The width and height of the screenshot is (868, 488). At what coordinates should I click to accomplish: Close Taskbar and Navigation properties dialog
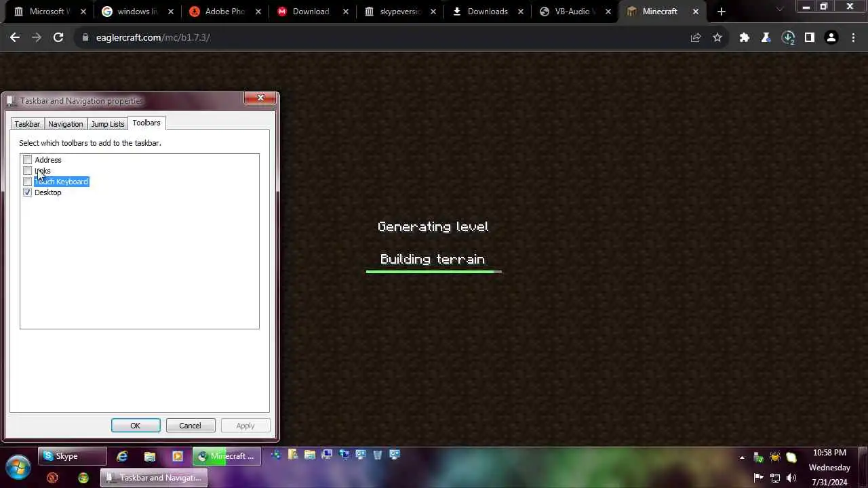pyautogui.click(x=260, y=98)
